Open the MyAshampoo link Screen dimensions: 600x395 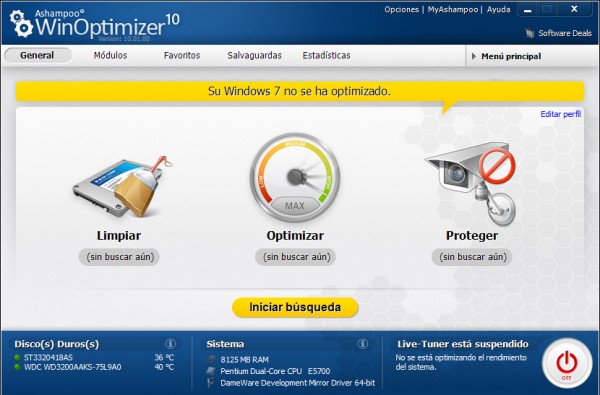453,10
